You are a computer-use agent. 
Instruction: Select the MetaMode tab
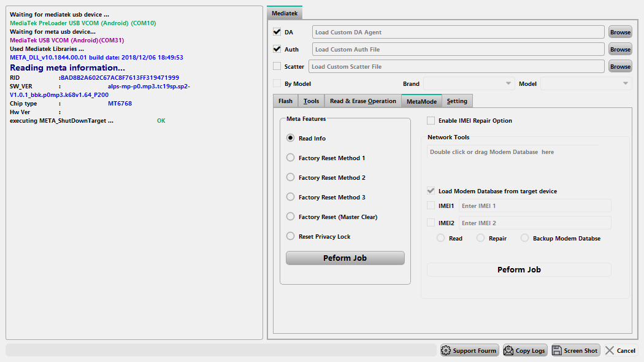422,101
